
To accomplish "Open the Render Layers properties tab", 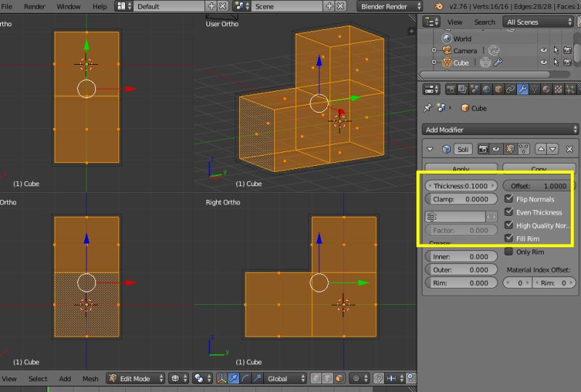I will point(462,89).
